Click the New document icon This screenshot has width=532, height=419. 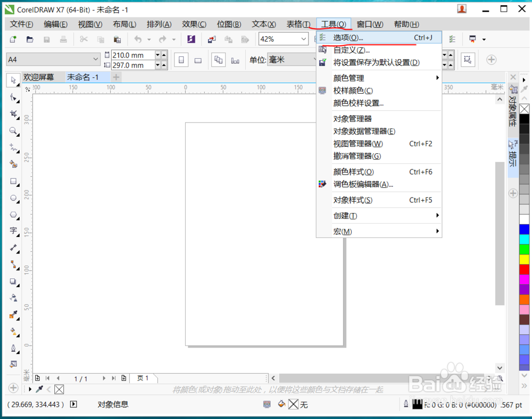13,39
